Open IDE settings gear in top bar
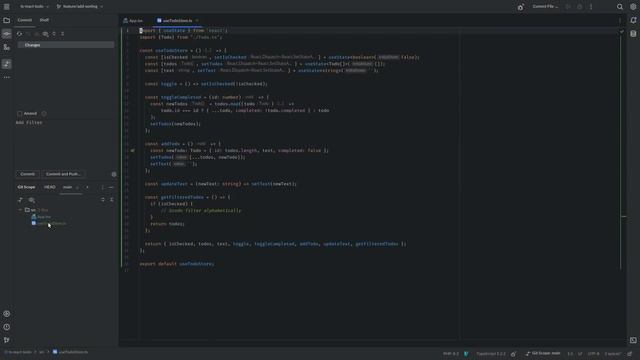 click(x=633, y=7)
